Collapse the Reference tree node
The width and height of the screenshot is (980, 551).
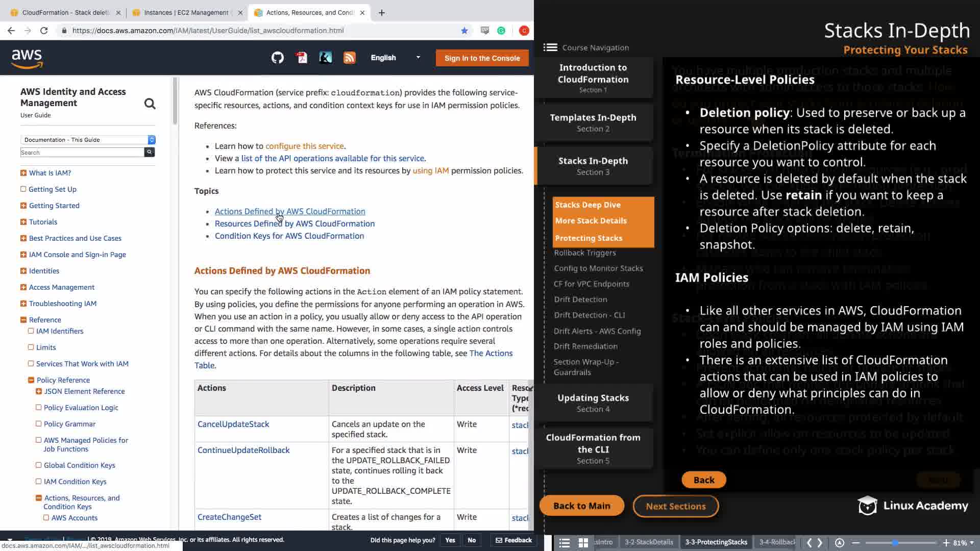point(23,320)
